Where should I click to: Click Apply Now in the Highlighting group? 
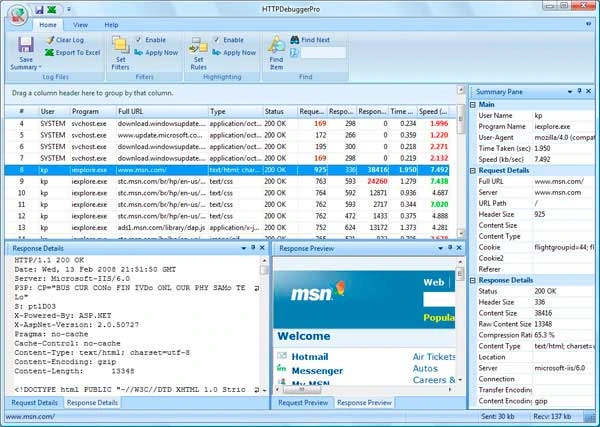pos(234,52)
